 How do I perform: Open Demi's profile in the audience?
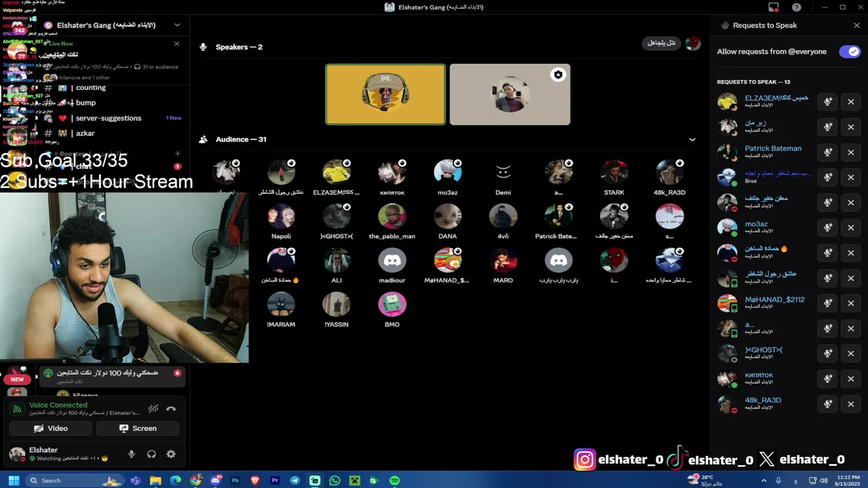coord(503,172)
